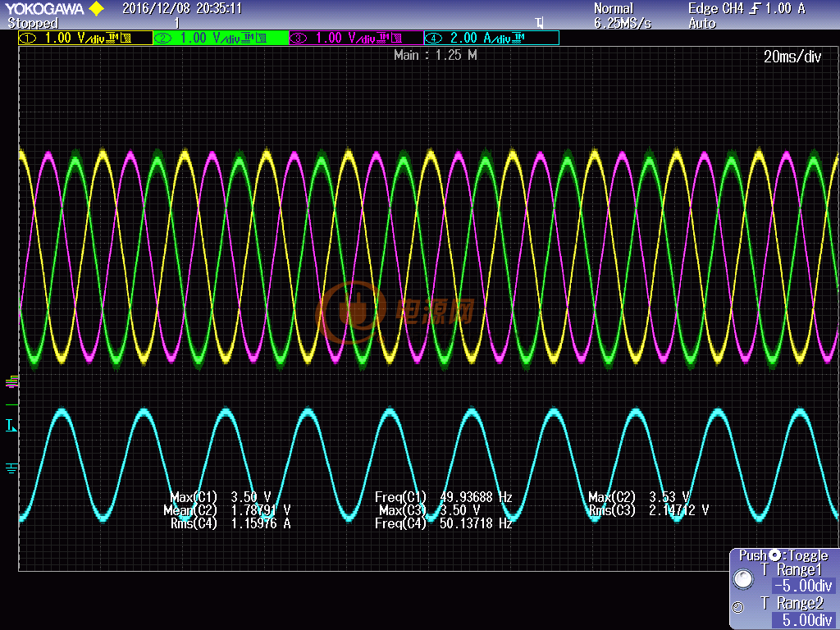Click the Freq(C4) 50.13718 Hz measurement
This screenshot has height=630, width=840.
[444, 523]
